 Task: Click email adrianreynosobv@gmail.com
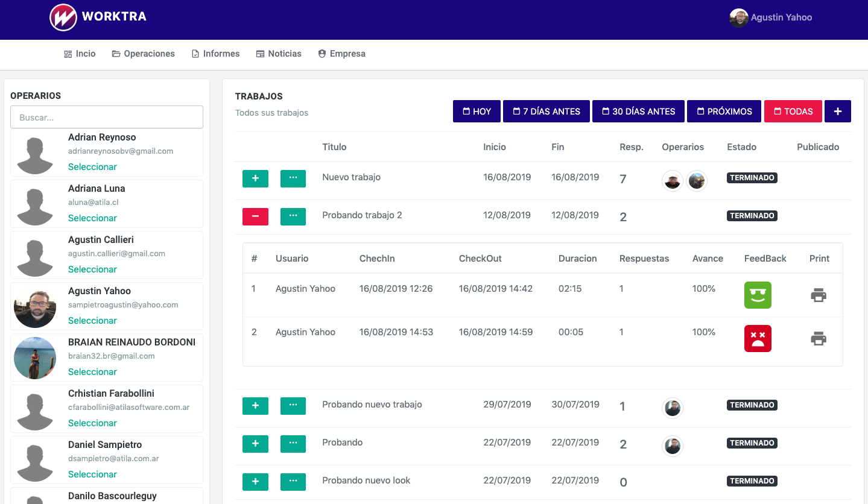click(x=121, y=151)
